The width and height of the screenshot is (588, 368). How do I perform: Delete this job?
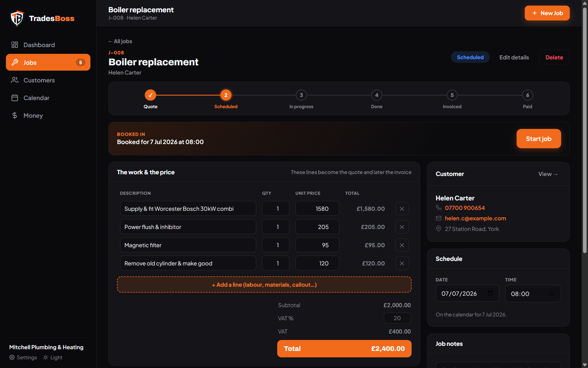tap(554, 57)
